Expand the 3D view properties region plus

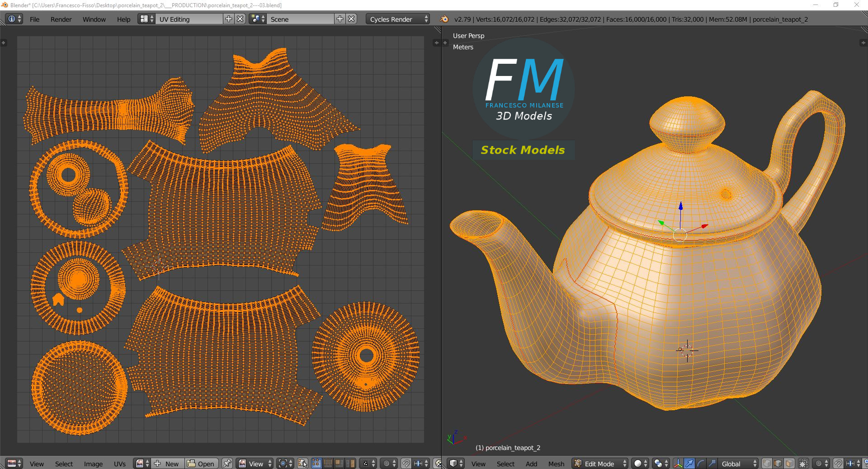point(863,43)
